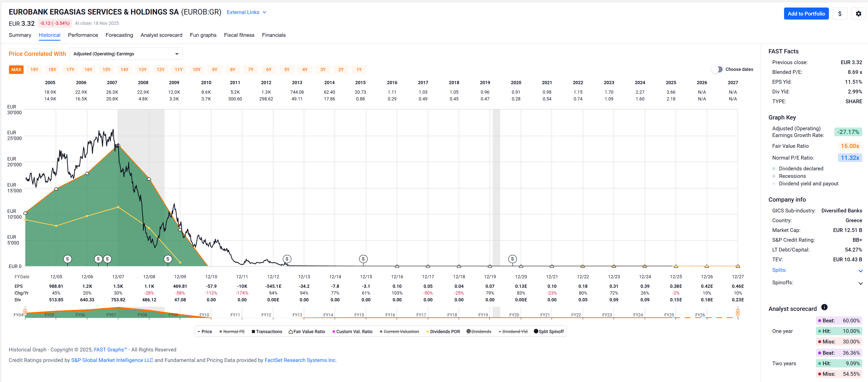868x382 pixels.
Task: Enable the Choose dates switch
Action: 717,69
